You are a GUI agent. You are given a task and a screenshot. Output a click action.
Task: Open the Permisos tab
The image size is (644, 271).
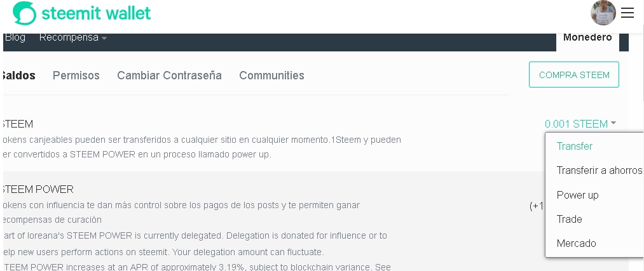coord(76,76)
